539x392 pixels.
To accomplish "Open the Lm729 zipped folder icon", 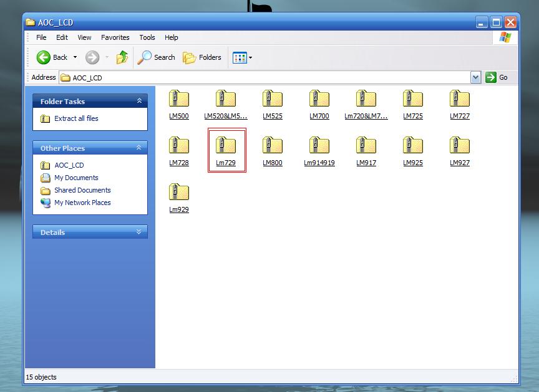I will [x=226, y=145].
